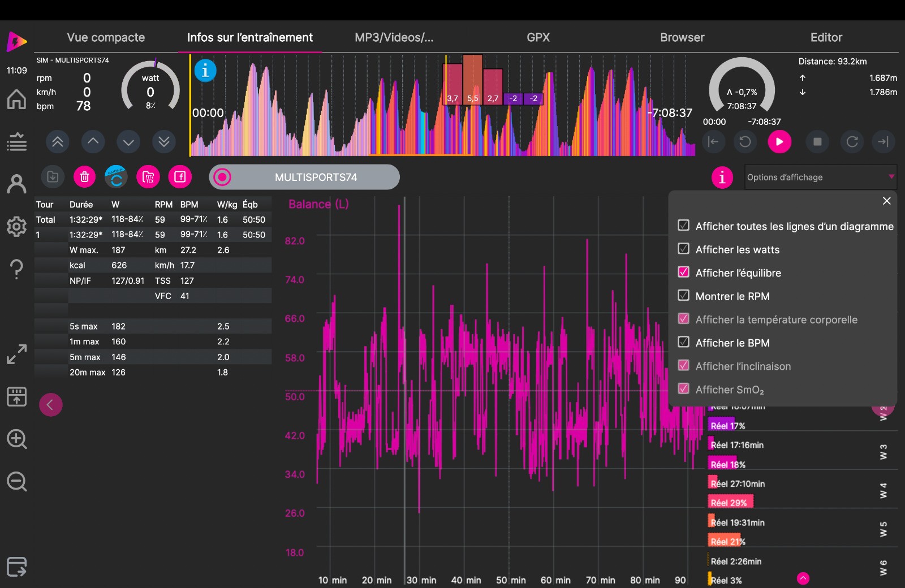This screenshot has height=588, width=905.
Task: Click the pink Facebook share icon
Action: (180, 177)
